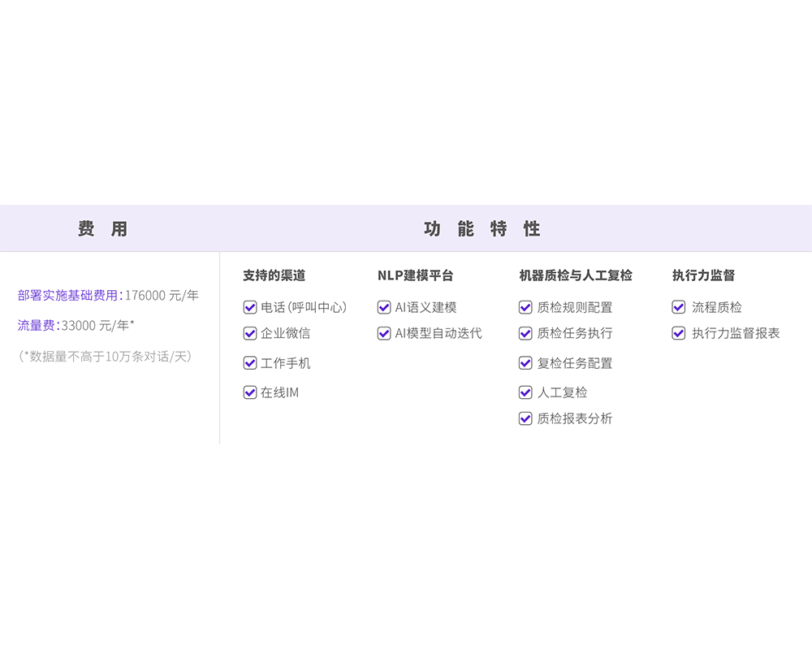Screen dimensions: 812x650
Task: Click the 流量费 label
Action: (x=36, y=323)
